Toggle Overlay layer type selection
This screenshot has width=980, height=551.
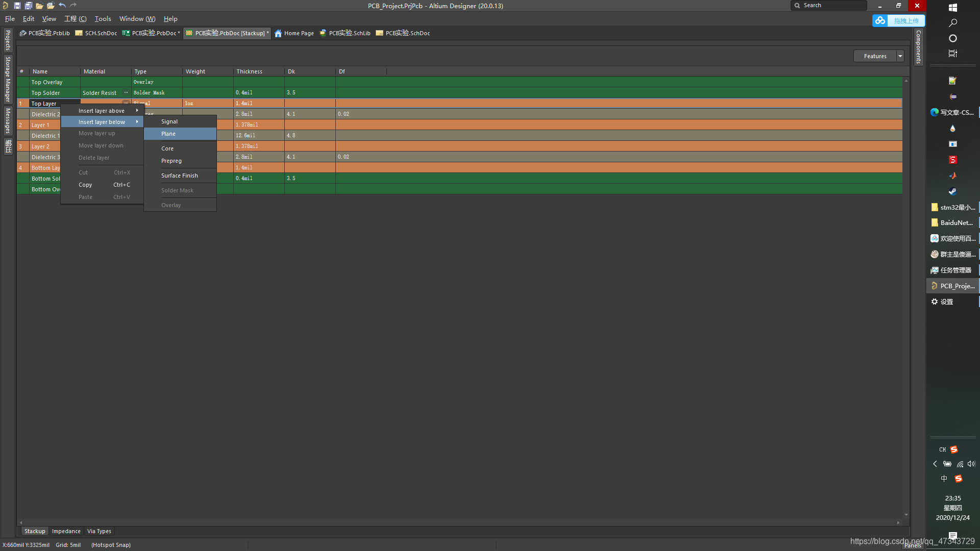pyautogui.click(x=171, y=205)
